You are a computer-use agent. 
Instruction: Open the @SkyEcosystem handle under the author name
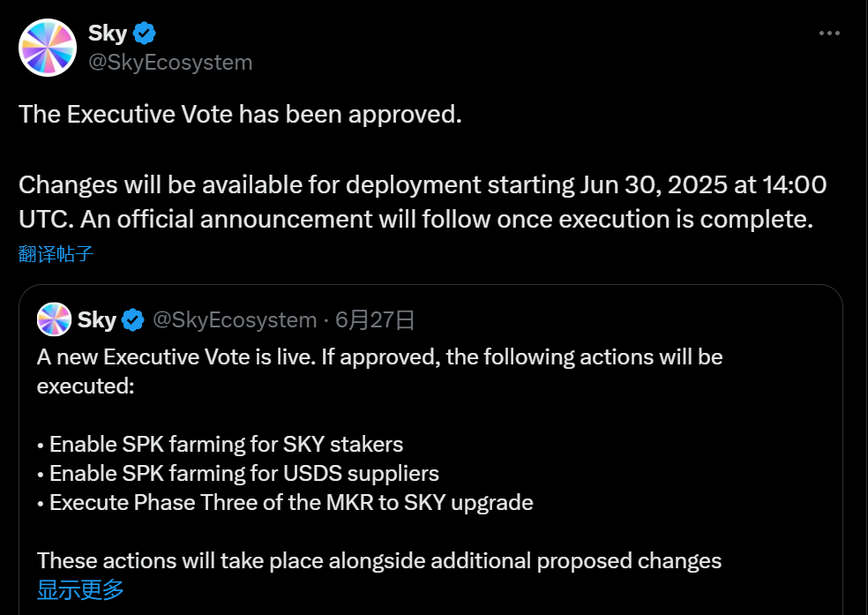[170, 63]
